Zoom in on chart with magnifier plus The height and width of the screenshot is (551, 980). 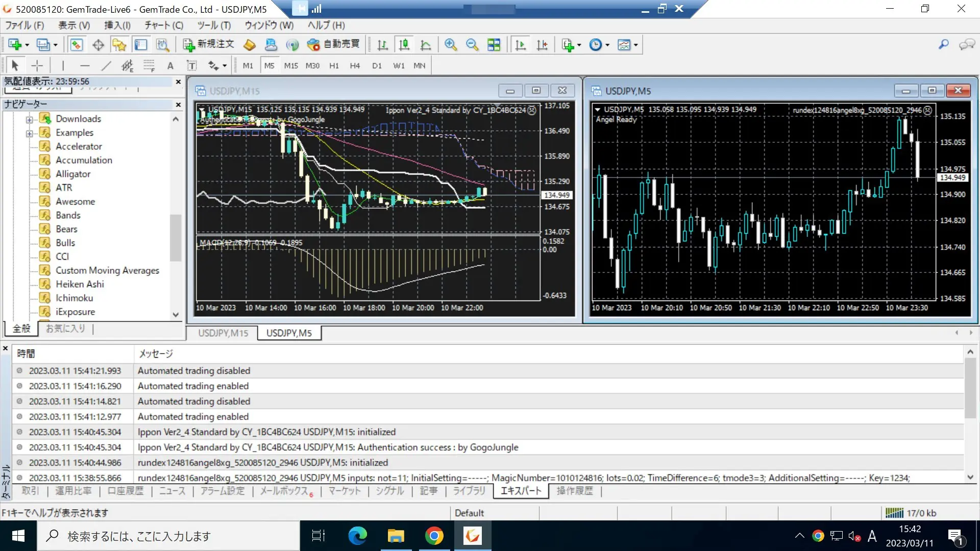[x=450, y=44]
